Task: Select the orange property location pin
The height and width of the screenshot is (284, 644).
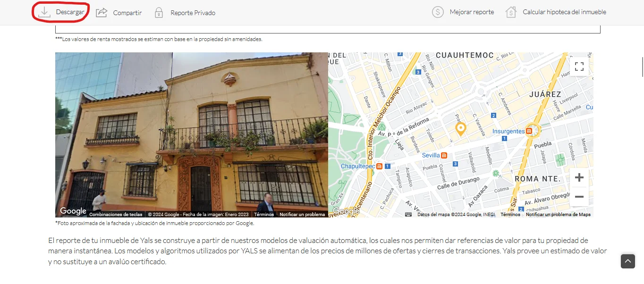Action: pyautogui.click(x=460, y=128)
